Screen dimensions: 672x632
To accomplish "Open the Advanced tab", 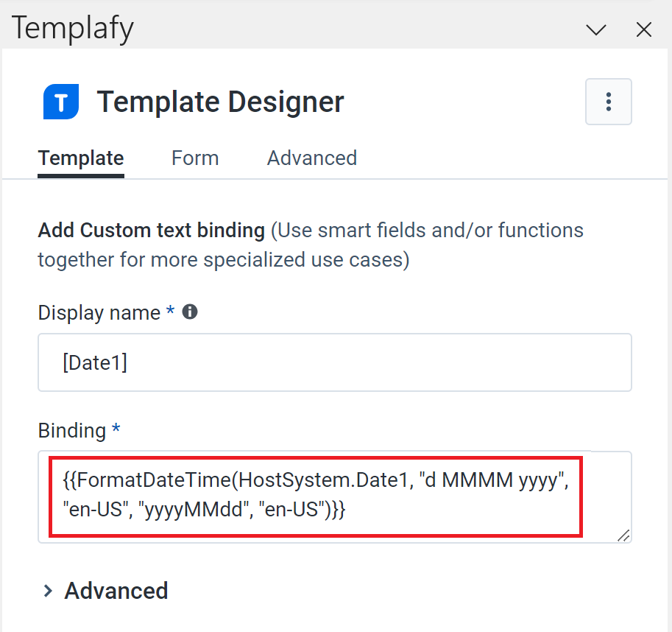I will tap(311, 158).
